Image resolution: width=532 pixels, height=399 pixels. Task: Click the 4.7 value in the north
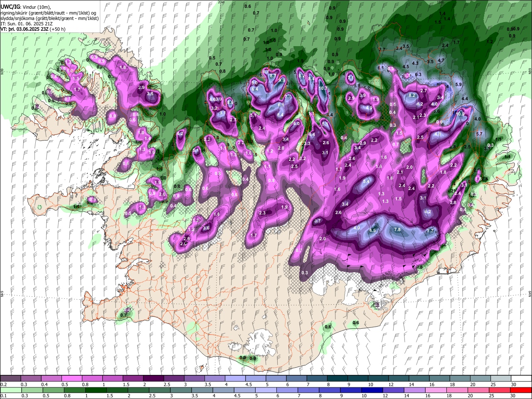(x=441, y=60)
